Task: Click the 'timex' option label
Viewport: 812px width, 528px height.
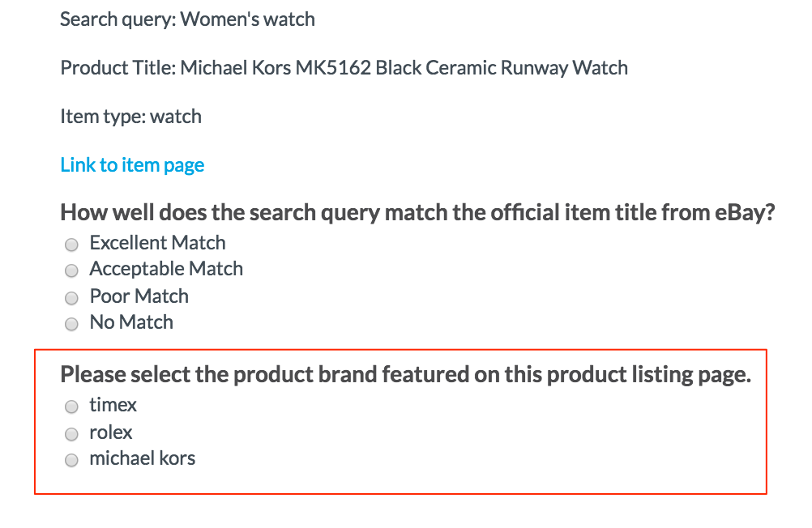Action: coord(113,405)
